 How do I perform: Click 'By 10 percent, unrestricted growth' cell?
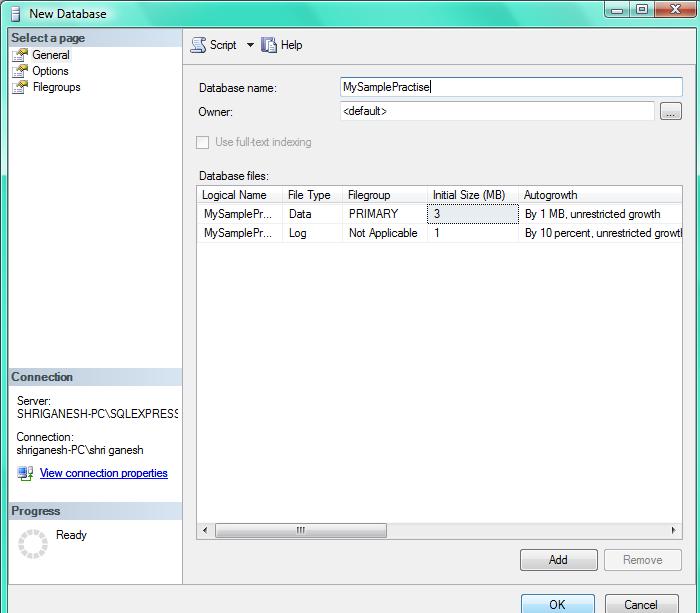[600, 233]
